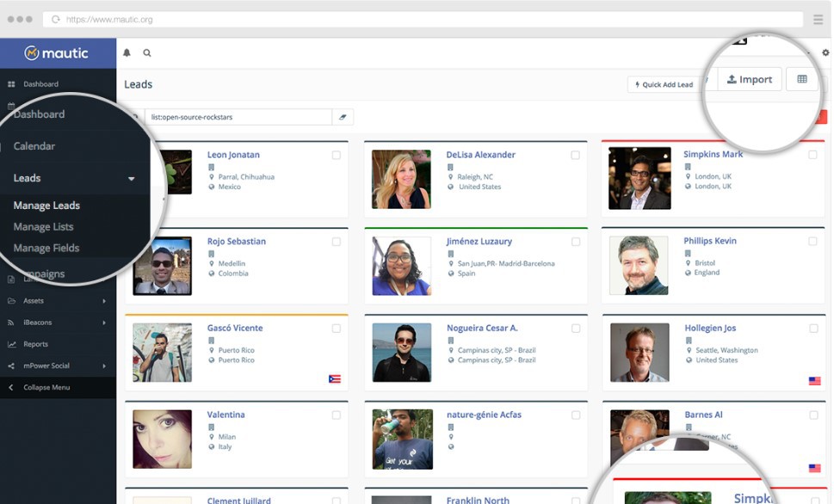The image size is (834, 504).
Task: Open the search magnifier icon in top bar
Action: tap(147, 53)
